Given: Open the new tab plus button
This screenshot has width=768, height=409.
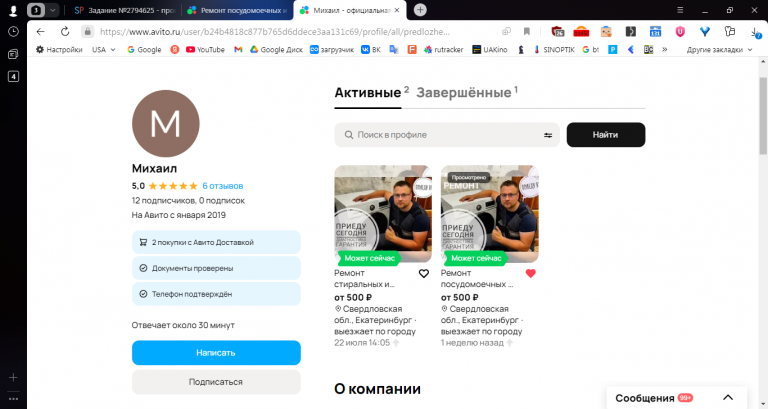Looking at the screenshot, I should pos(420,10).
